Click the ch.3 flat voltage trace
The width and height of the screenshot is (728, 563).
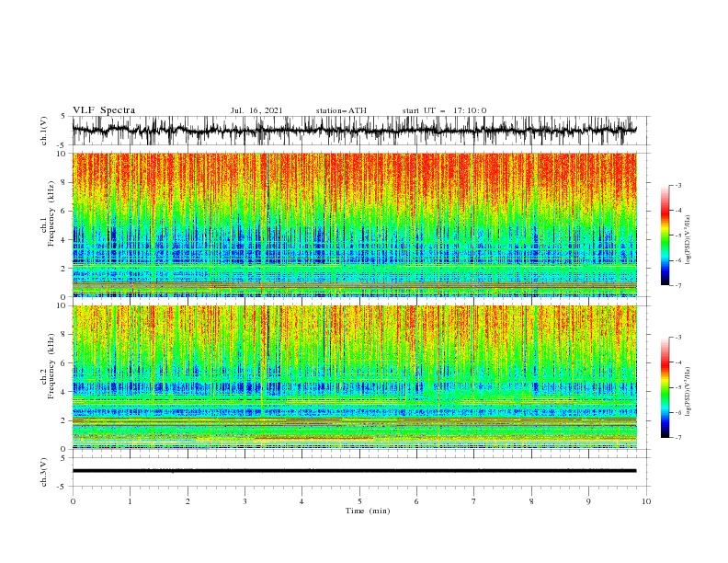[355, 471]
